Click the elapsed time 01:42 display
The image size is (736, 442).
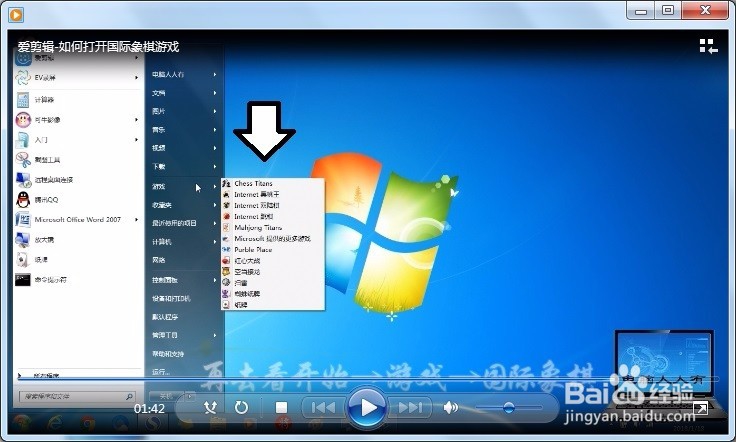149,409
